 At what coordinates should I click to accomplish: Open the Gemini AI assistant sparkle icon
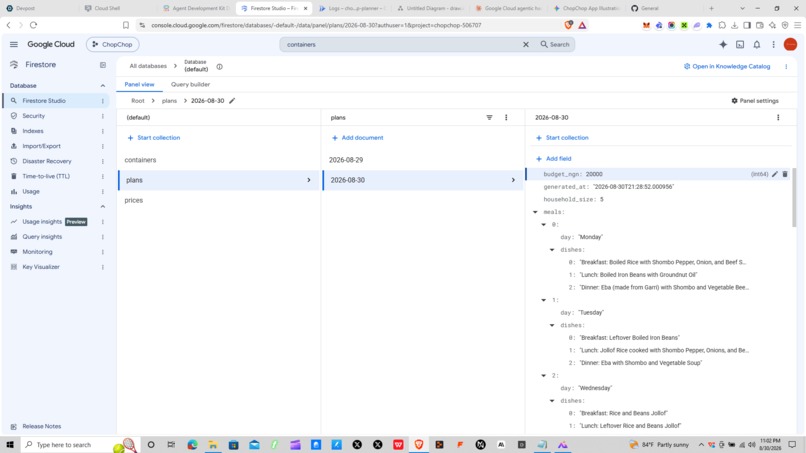pos(723,45)
